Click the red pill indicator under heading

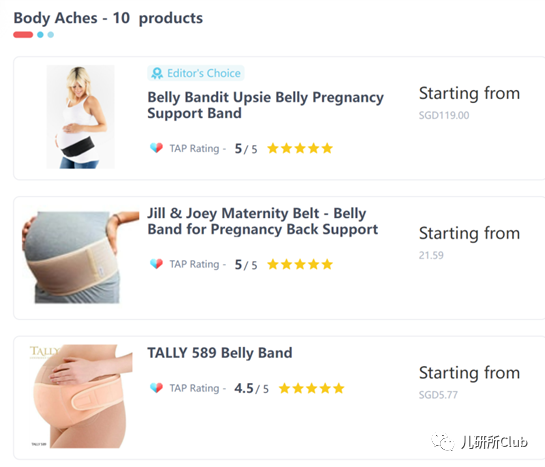coord(23,35)
